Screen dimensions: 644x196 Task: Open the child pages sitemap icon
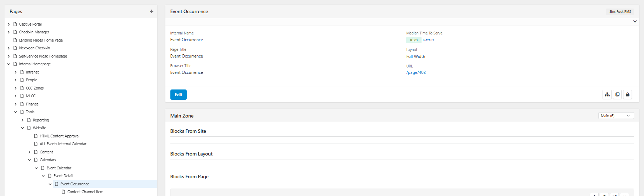click(x=607, y=94)
